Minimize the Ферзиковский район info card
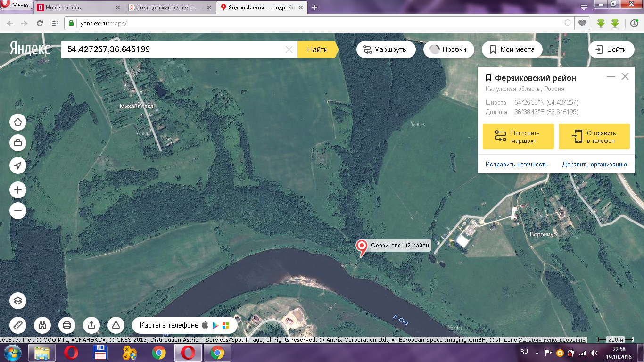Image resolution: width=644 pixels, height=362 pixels. [611, 76]
